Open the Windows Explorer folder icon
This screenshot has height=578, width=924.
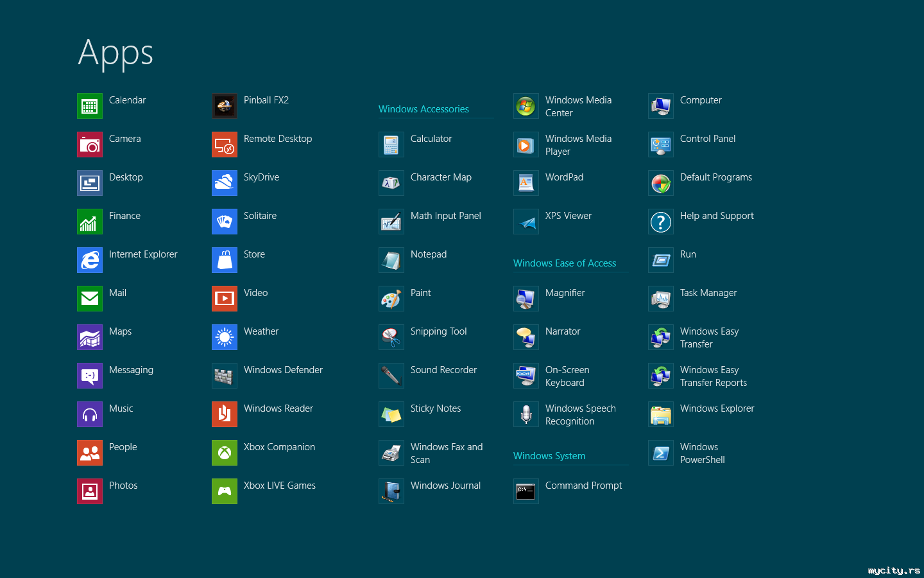pos(661,414)
